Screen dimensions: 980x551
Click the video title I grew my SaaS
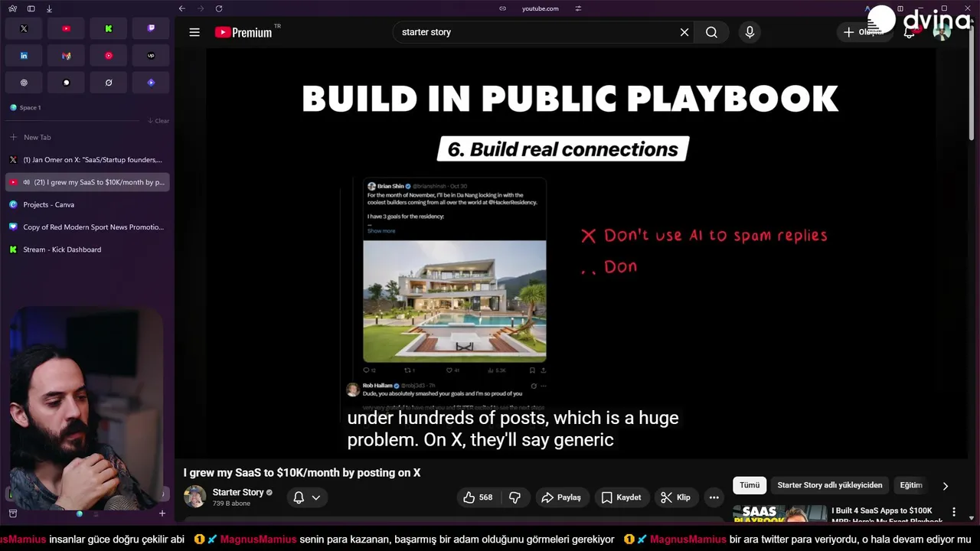(302, 473)
